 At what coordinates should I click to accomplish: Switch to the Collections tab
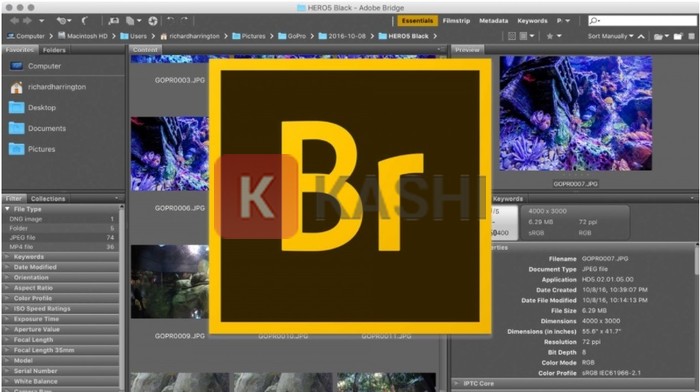tap(48, 199)
